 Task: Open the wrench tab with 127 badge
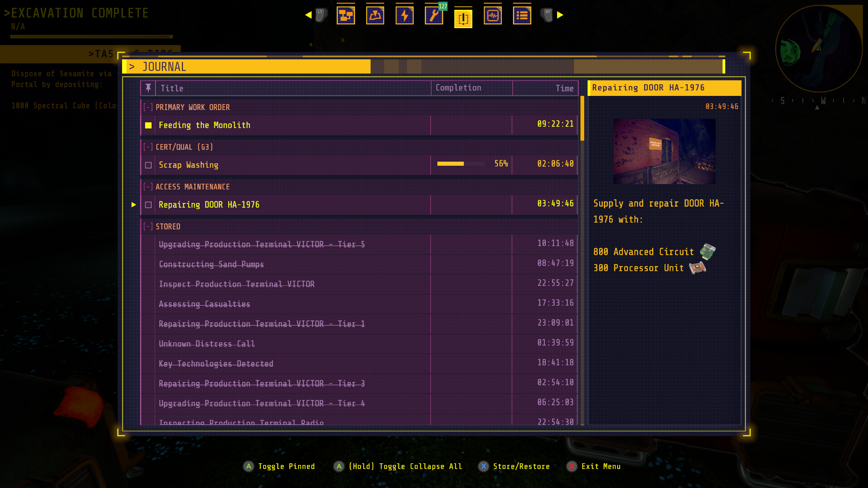tap(434, 15)
